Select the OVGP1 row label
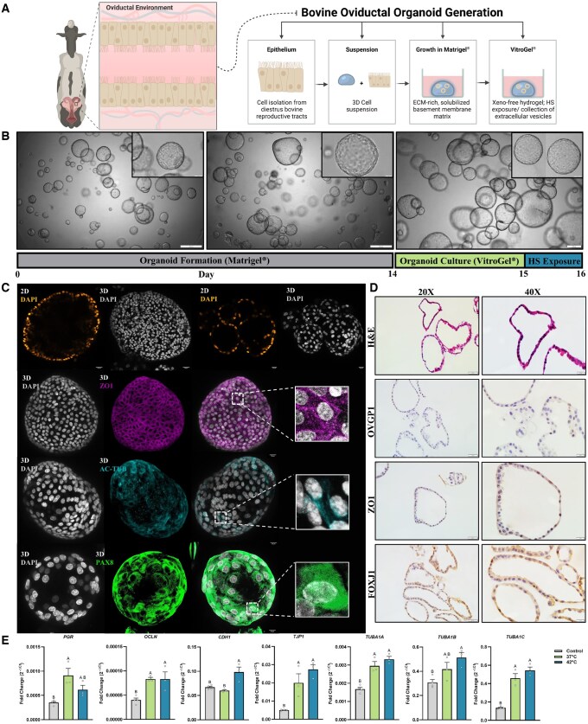 pos(371,420)
